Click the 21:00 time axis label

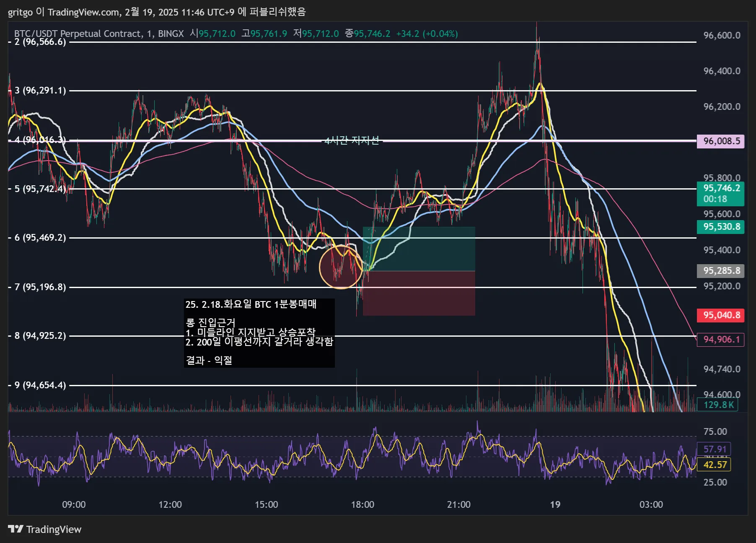459,504
